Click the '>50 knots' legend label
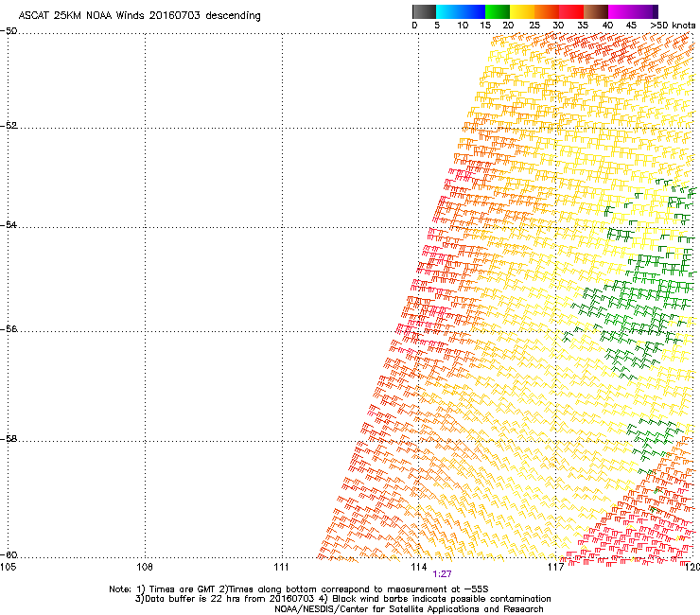This screenshot has height=615, width=700. coord(673,26)
